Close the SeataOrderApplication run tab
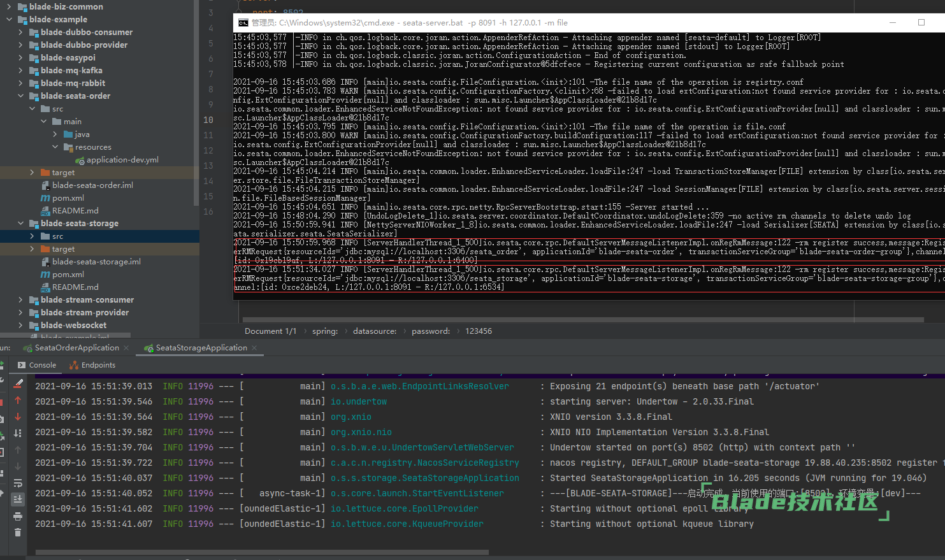The image size is (945, 560). 126,348
